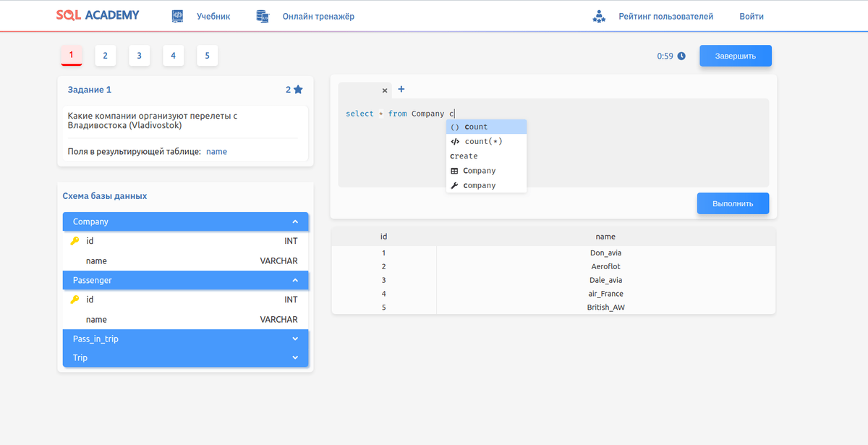
Task: Expand the Pass_in_trip table schema
Action: pos(295,339)
